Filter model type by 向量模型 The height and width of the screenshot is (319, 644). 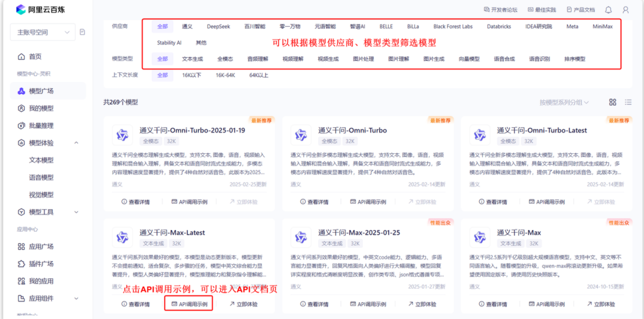coord(469,59)
